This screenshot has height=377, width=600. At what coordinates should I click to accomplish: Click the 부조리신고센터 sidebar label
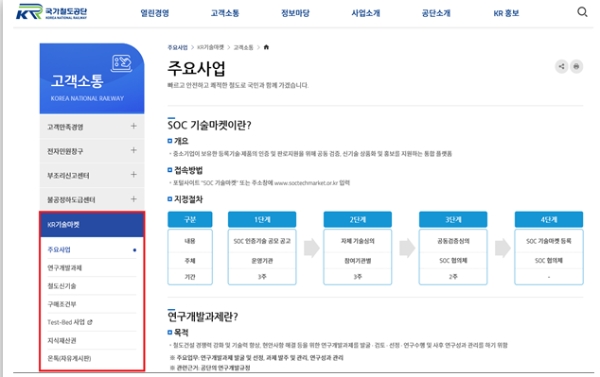68,176
